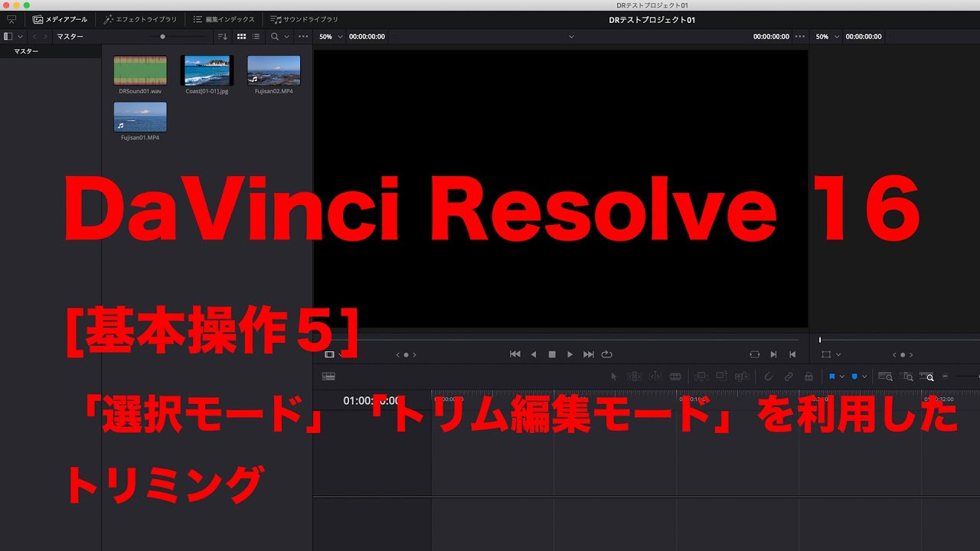Toggle the Linked Selection chain icon

[x=789, y=377]
